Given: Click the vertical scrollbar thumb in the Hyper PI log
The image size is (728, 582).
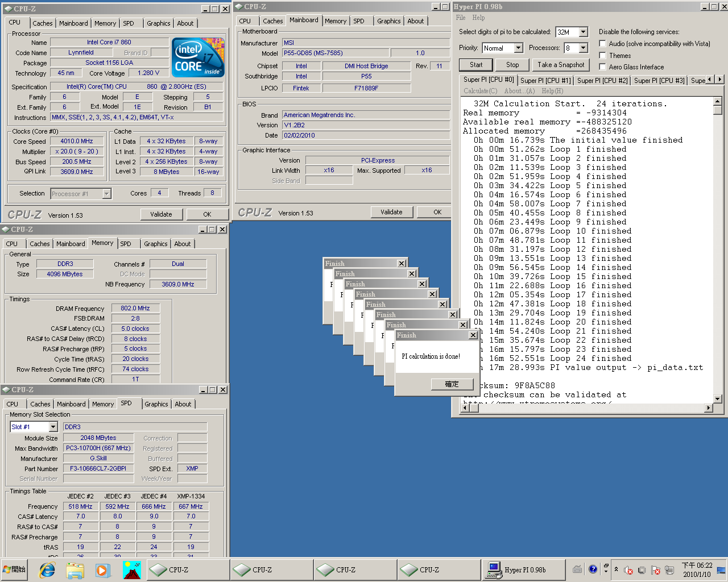Looking at the screenshot, I should coord(717,110).
